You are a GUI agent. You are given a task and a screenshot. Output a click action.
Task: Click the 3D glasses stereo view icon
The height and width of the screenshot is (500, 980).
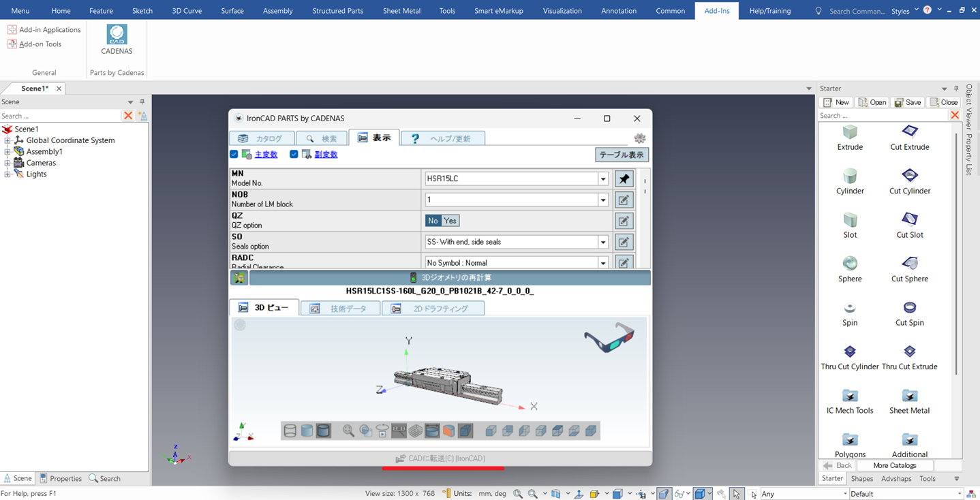[609, 339]
